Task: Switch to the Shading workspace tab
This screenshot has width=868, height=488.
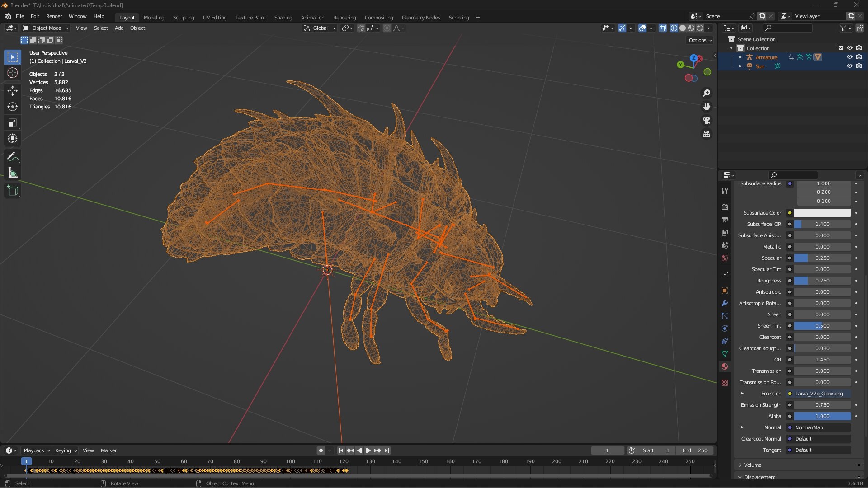Action: point(283,18)
